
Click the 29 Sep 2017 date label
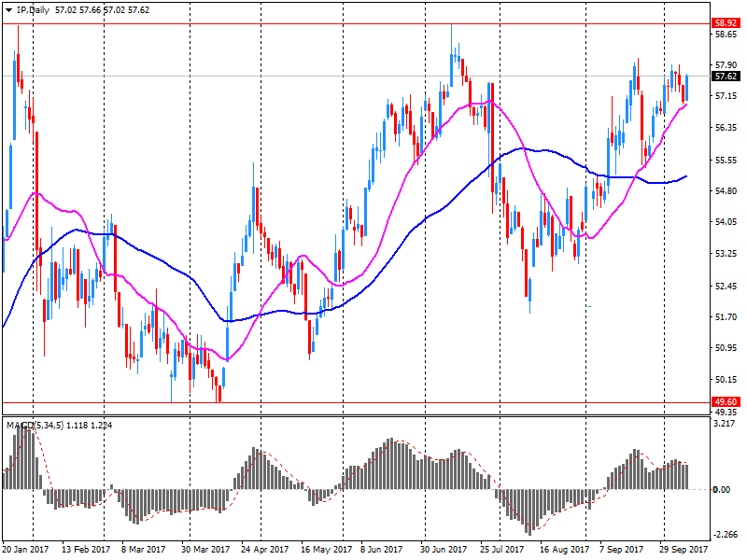(x=684, y=550)
